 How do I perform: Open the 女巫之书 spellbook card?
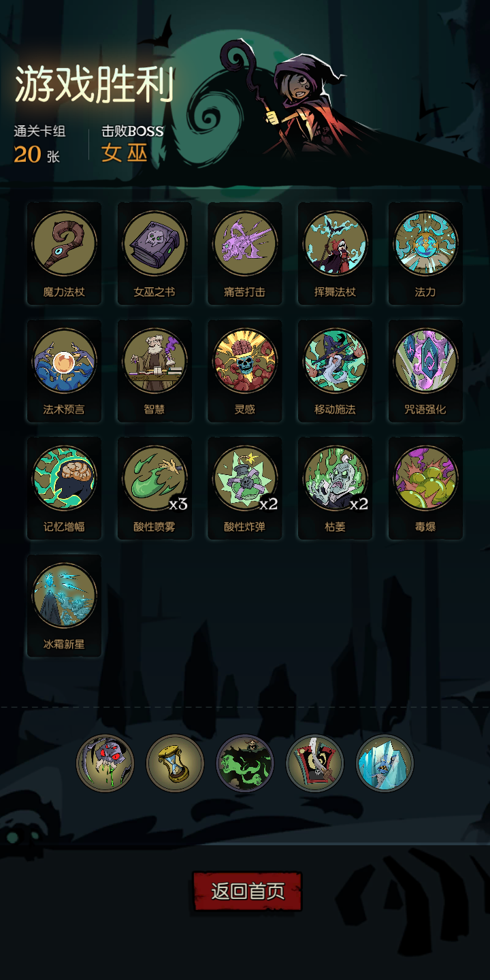[x=154, y=254]
